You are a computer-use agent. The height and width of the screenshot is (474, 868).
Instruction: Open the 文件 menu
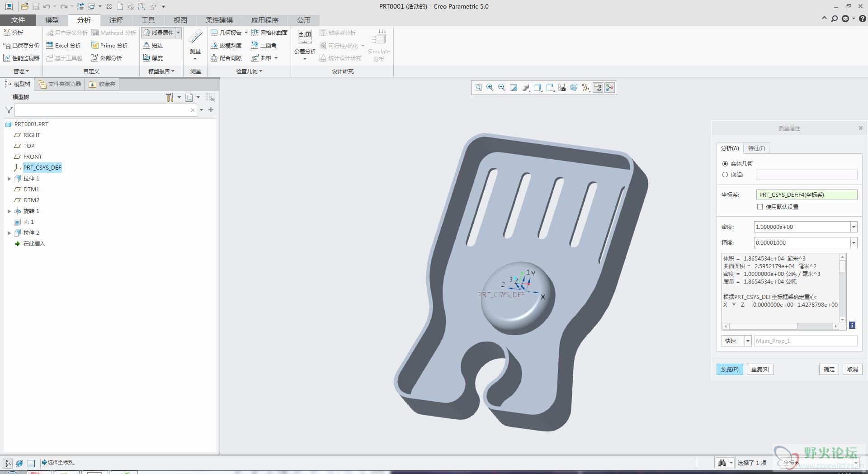18,20
